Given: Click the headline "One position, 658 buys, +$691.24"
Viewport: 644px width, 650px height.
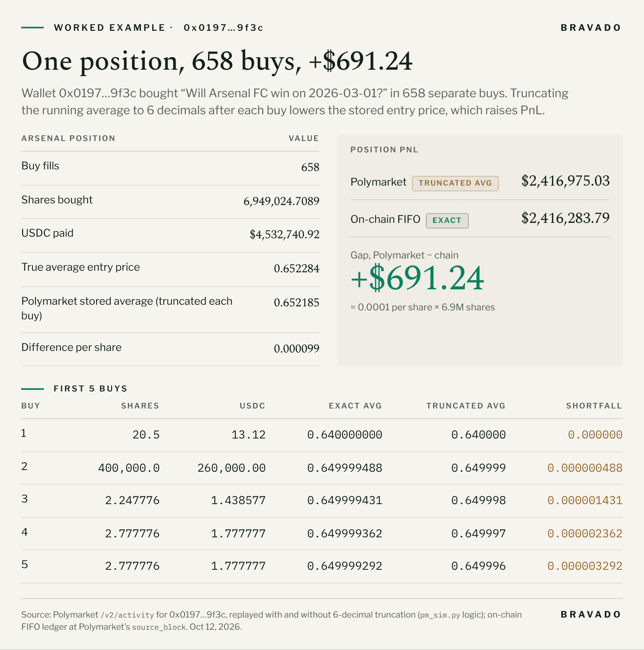Looking at the screenshot, I should click(x=217, y=61).
